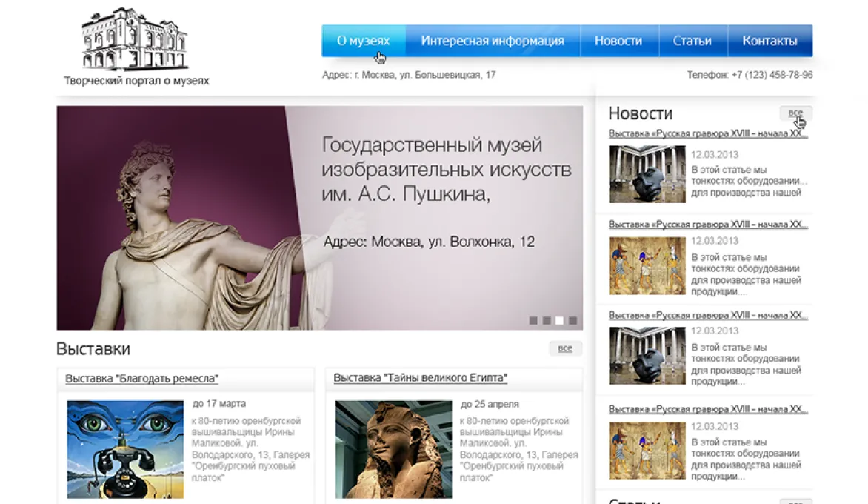Open 'Интересная информация' menu item
This screenshot has height=504, width=868.
[493, 41]
